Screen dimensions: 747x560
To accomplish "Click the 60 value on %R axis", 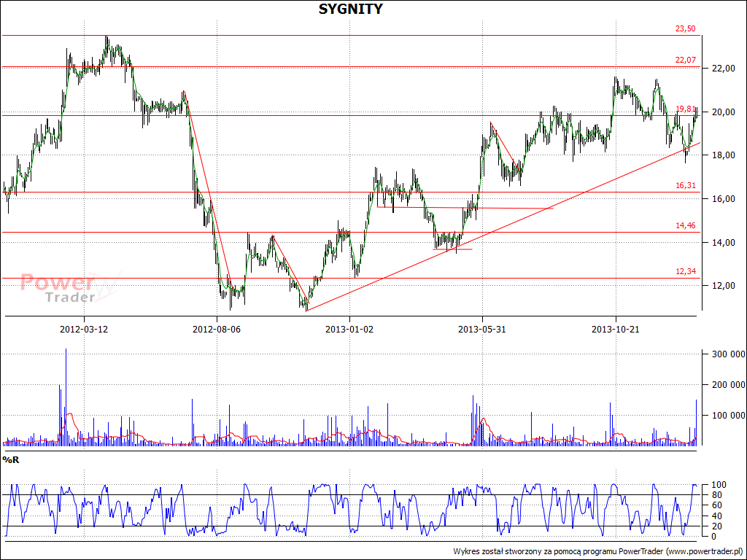I will 716,505.
